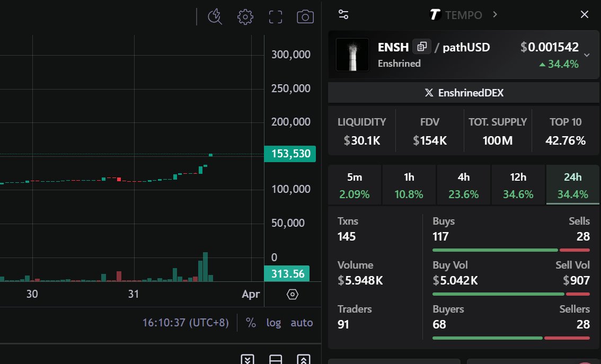Expand price details chevron beside $0.001542
This screenshot has width=601, height=364.
(587, 55)
